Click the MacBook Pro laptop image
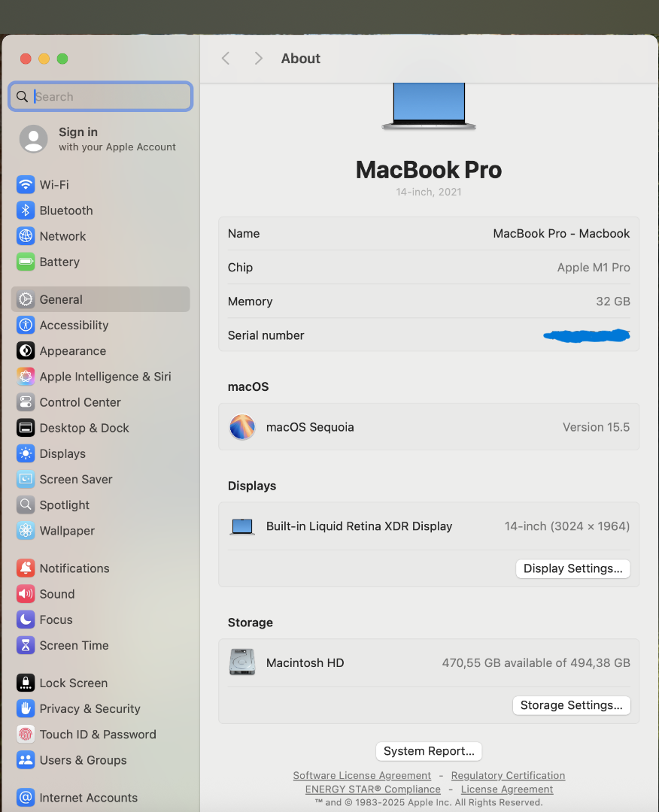The width and height of the screenshot is (659, 812). pos(429,106)
